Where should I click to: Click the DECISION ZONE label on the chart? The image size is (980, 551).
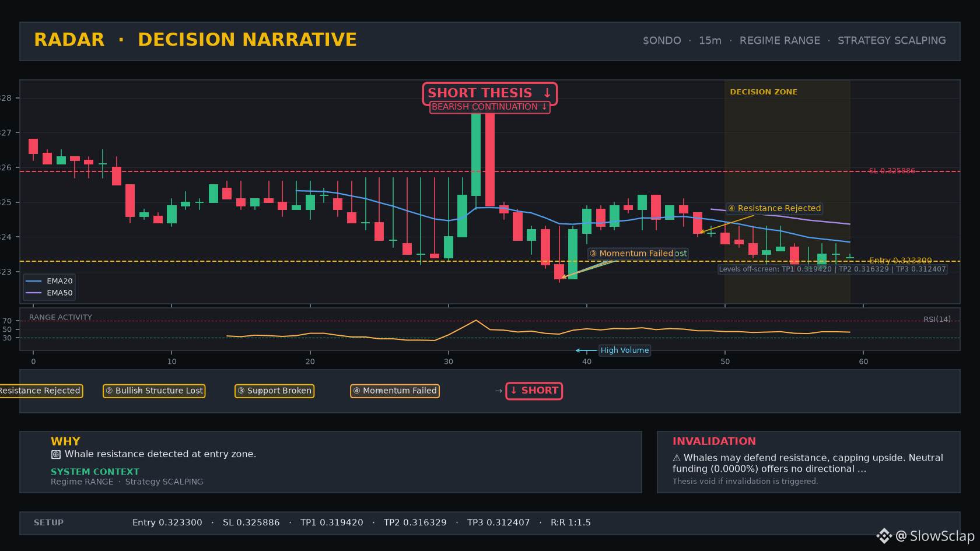pos(764,92)
